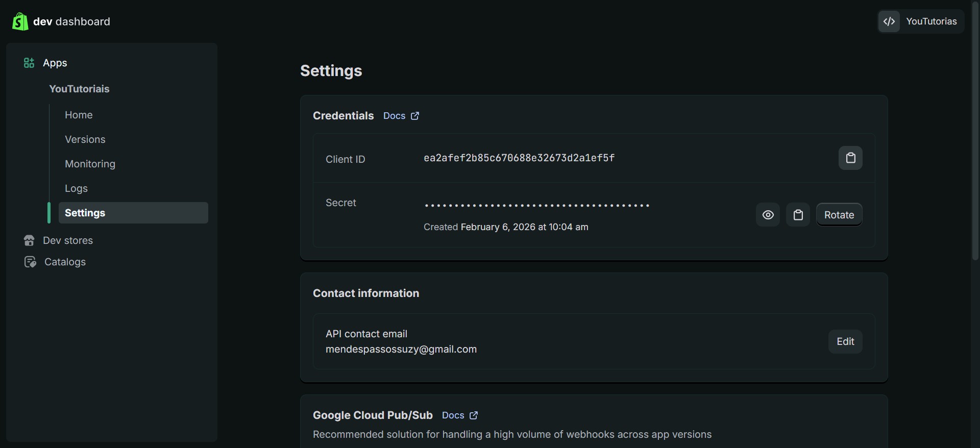The image size is (980, 448).
Task: Open the Versions section
Action: pos(85,139)
